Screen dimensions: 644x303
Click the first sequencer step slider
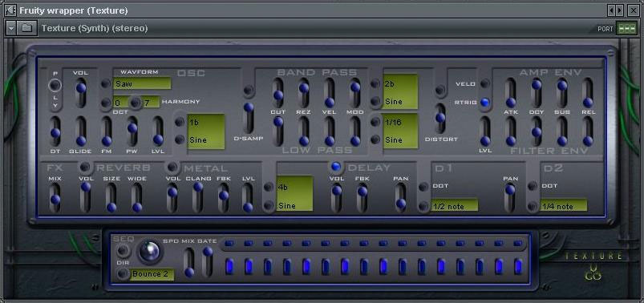tap(229, 266)
